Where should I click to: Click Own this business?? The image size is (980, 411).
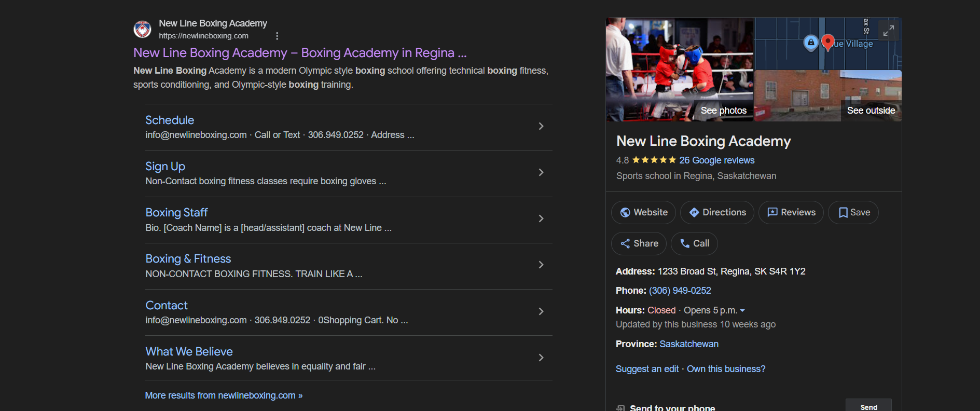pos(726,369)
